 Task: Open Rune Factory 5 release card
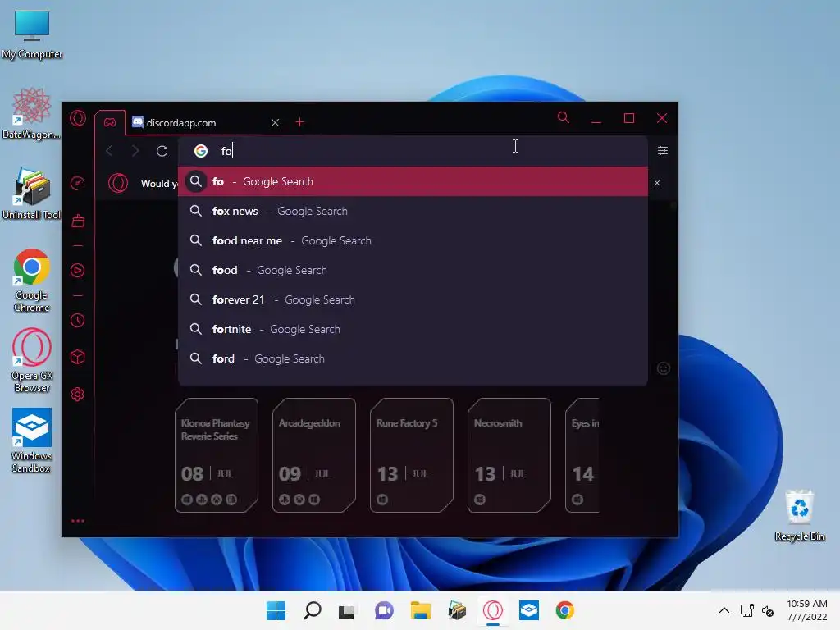(412, 455)
